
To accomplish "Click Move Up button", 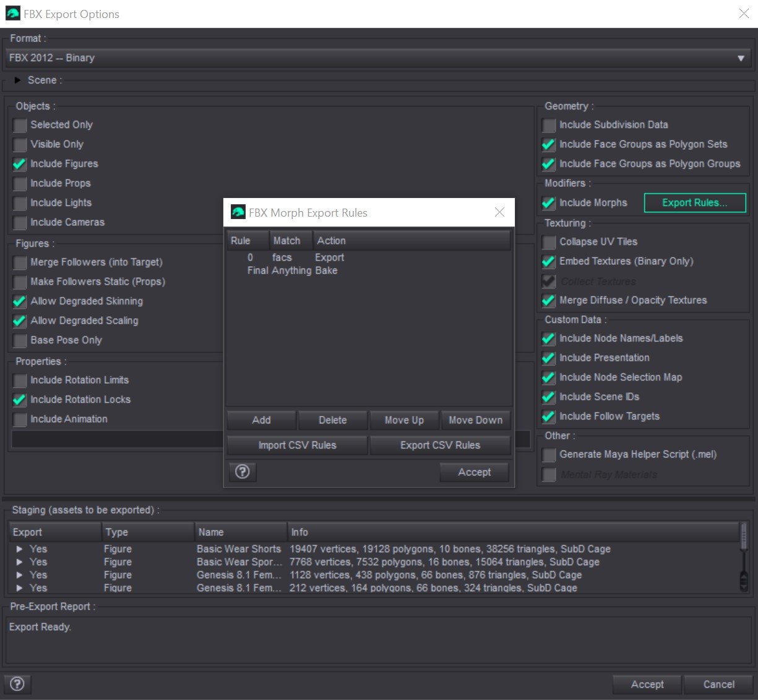I will pyautogui.click(x=404, y=420).
